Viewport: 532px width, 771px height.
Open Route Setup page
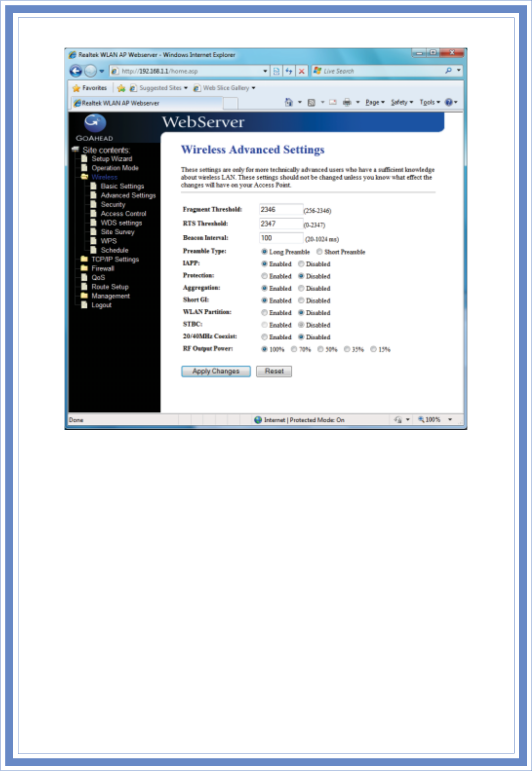(110, 287)
